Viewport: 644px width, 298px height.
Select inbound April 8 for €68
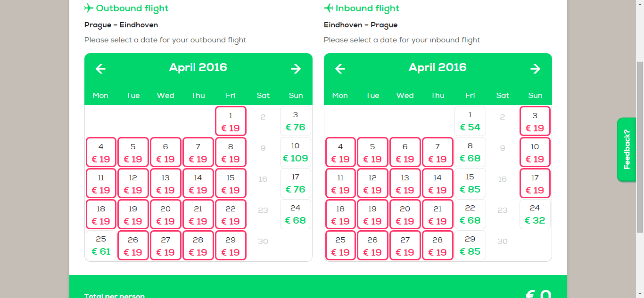(470, 153)
